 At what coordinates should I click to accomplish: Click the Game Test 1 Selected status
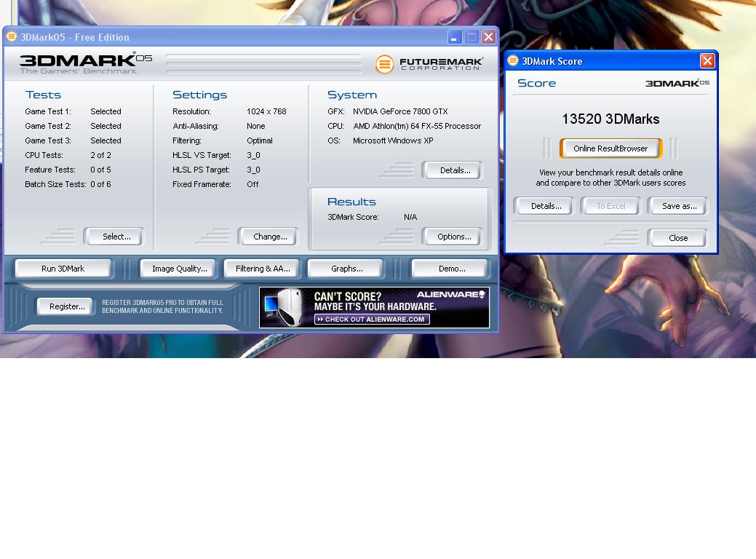(x=106, y=111)
